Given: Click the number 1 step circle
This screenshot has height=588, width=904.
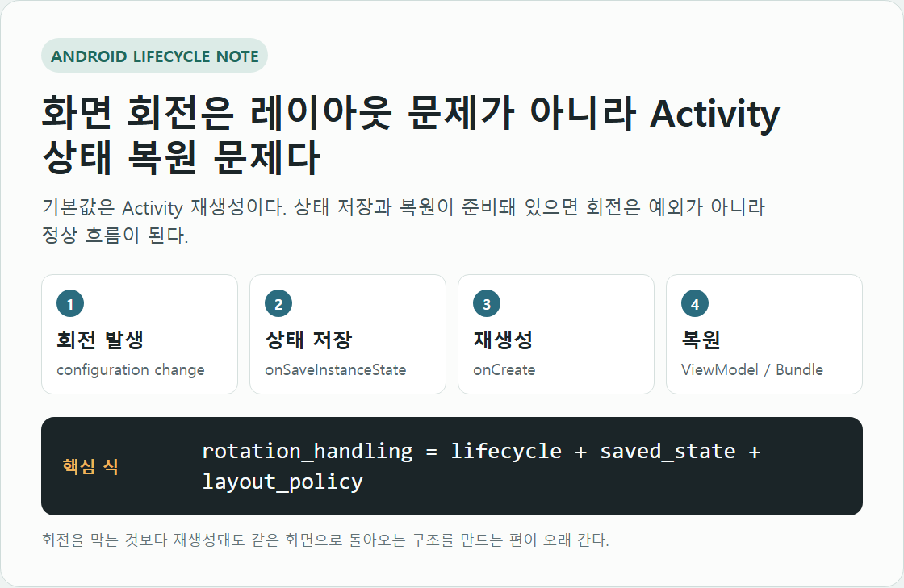Looking at the screenshot, I should (x=70, y=303).
